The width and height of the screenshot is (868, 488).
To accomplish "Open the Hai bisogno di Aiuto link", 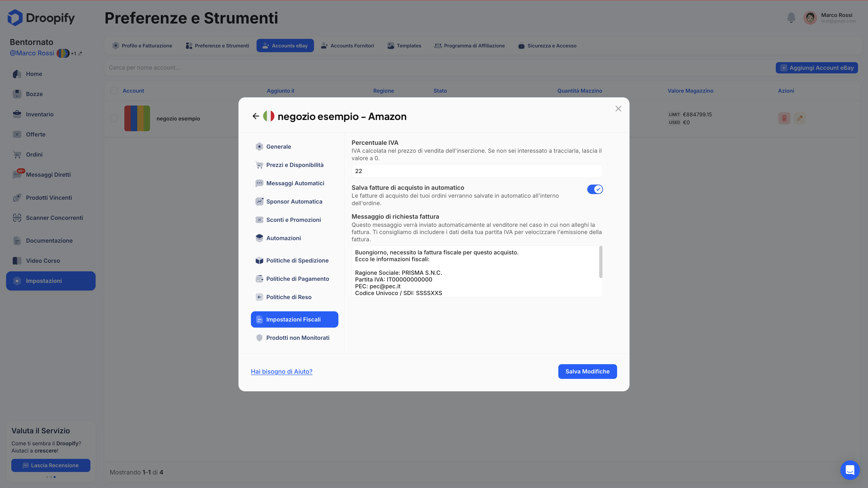I will click(281, 371).
